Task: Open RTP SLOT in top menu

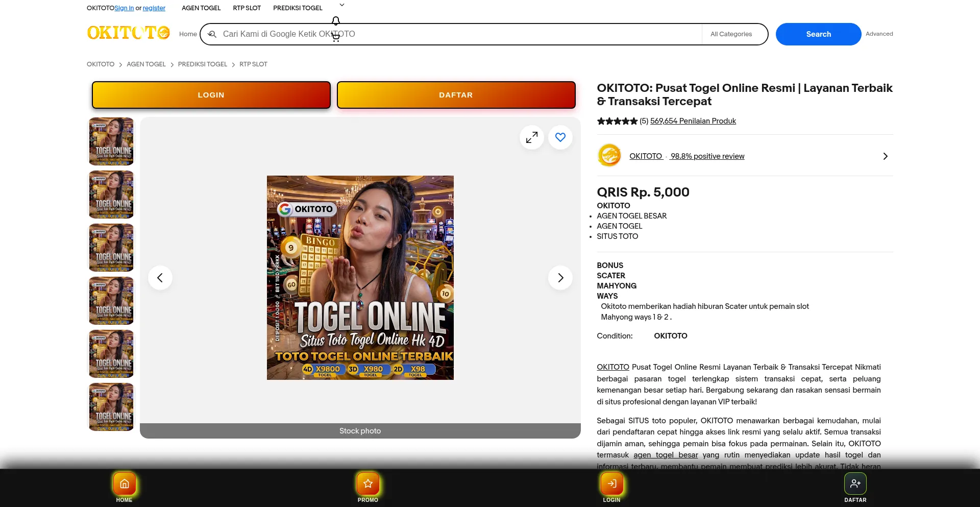Action: pyautogui.click(x=247, y=8)
